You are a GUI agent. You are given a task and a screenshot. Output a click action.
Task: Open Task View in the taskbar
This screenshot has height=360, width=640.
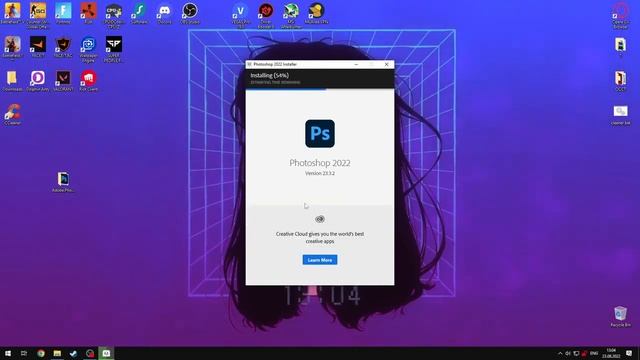[24, 353]
